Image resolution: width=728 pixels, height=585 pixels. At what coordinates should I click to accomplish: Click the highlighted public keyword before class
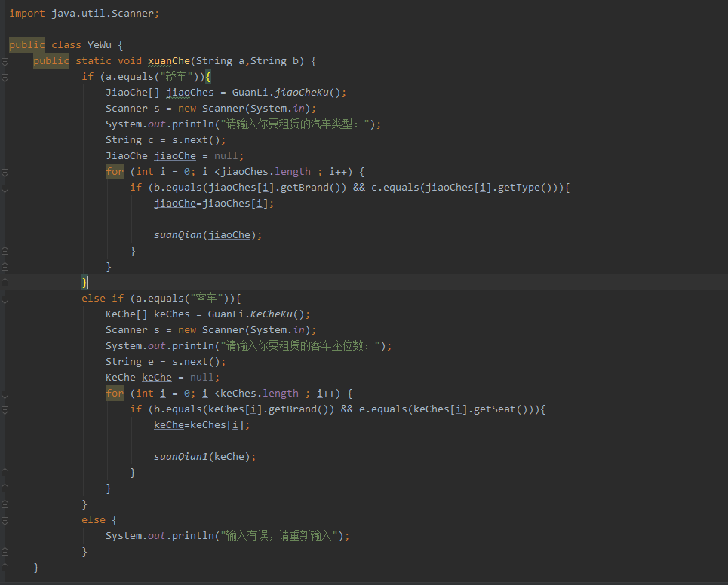27,45
